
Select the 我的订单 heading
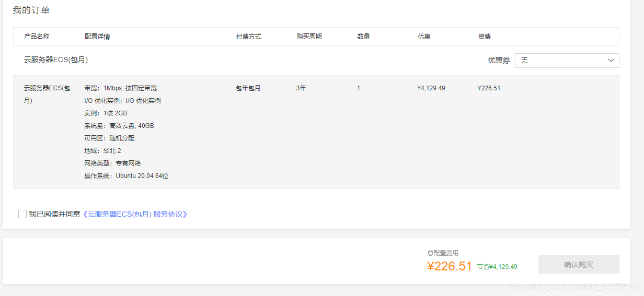(x=31, y=10)
